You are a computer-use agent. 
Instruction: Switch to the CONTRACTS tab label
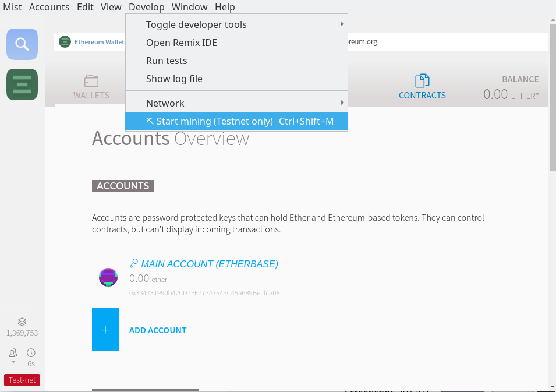[x=422, y=96]
